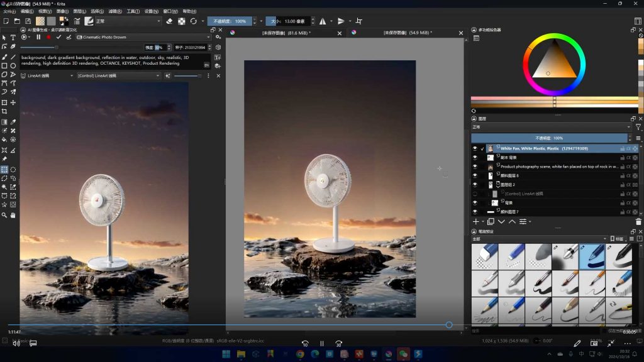The height and width of the screenshot is (362, 644).
Task: Open the layer blending mode dropdown
Action: click(x=550, y=127)
